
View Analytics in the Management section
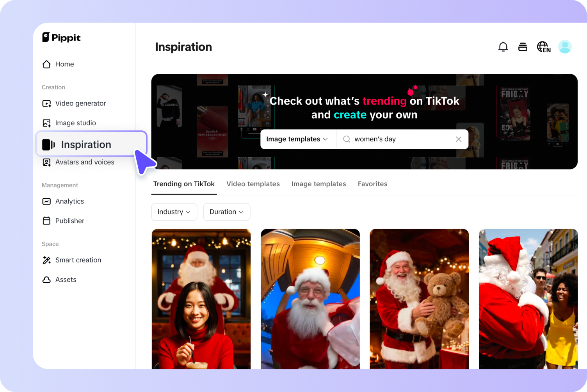69,201
